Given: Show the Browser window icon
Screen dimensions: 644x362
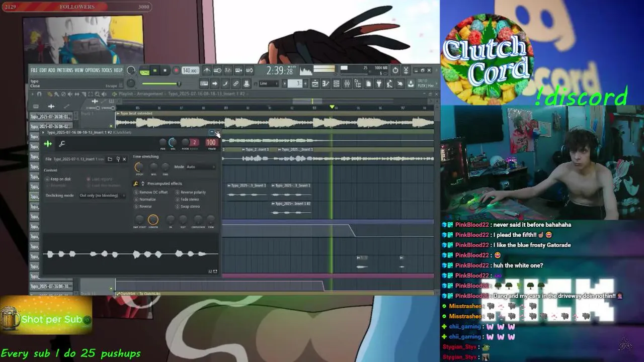Looking at the screenshot, I should tap(358, 83).
